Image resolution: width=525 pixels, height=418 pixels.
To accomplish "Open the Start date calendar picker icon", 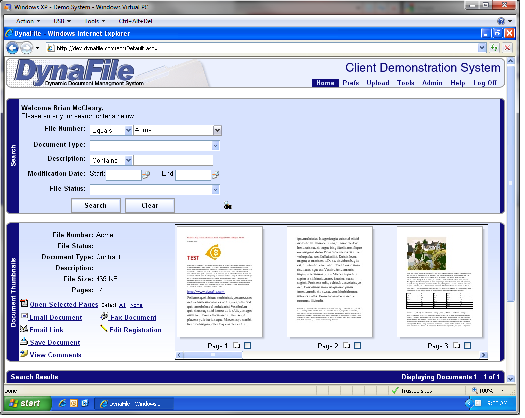I will click(x=146, y=175).
